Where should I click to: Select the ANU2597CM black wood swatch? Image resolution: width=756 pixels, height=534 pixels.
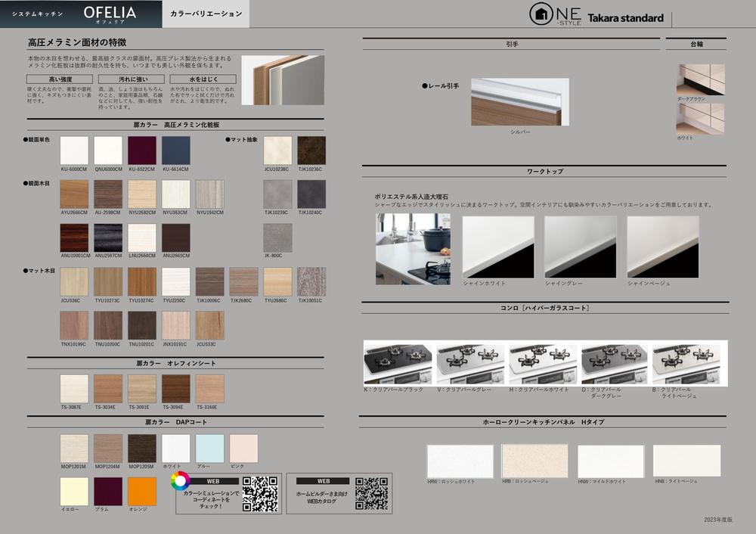pyautogui.click(x=108, y=238)
